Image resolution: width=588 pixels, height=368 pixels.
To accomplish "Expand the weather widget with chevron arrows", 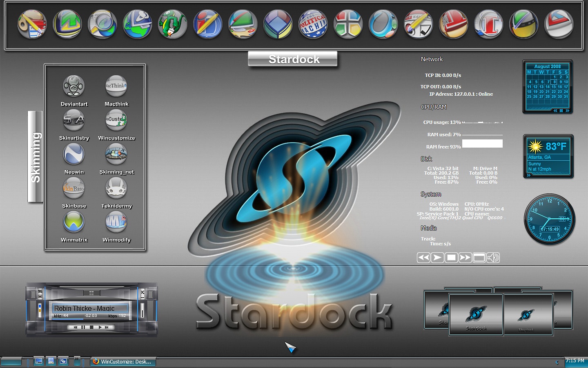I will click(x=529, y=175).
